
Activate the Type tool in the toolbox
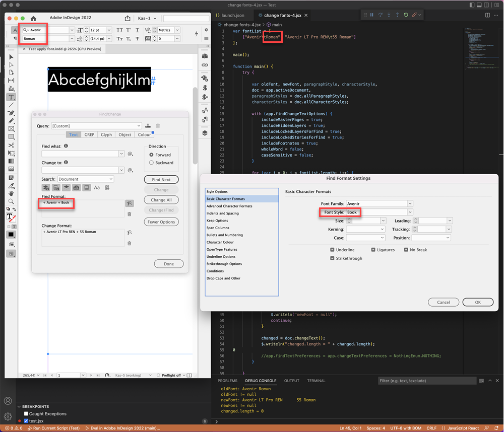pyautogui.click(x=11, y=97)
